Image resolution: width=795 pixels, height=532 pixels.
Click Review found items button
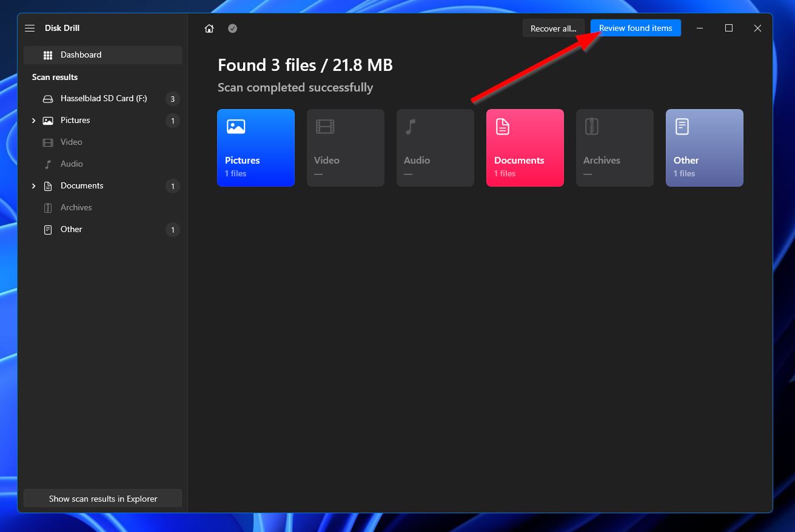[x=636, y=28]
